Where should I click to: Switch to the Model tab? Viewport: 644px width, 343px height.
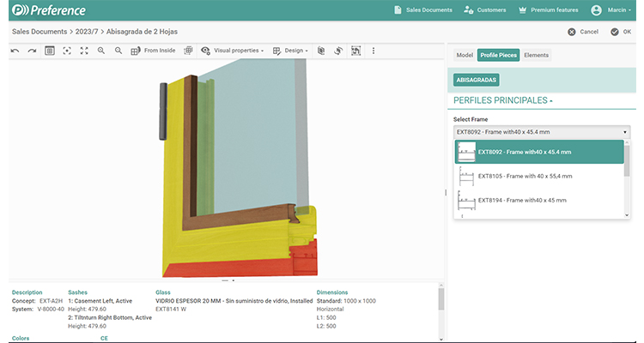465,55
